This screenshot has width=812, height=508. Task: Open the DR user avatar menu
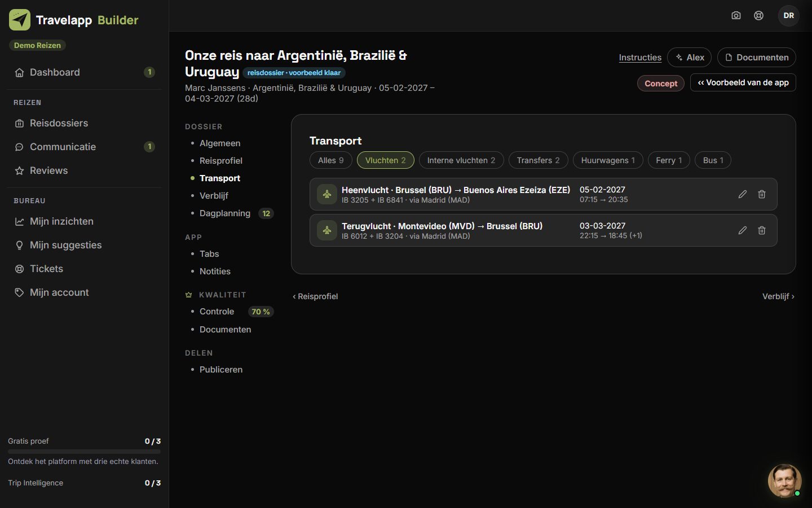(789, 16)
